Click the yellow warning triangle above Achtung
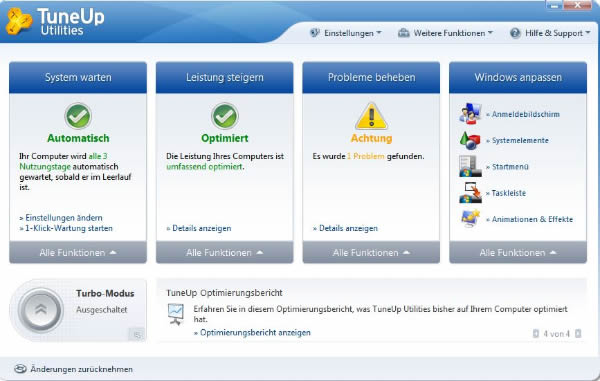 (x=371, y=116)
